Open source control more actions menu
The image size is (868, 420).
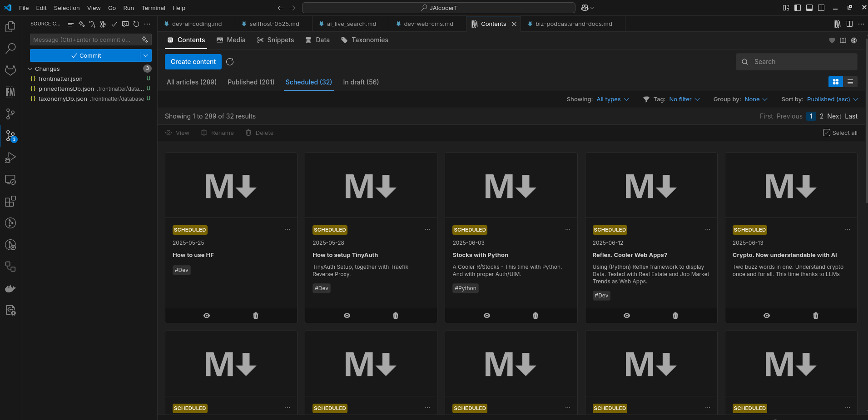(x=147, y=24)
